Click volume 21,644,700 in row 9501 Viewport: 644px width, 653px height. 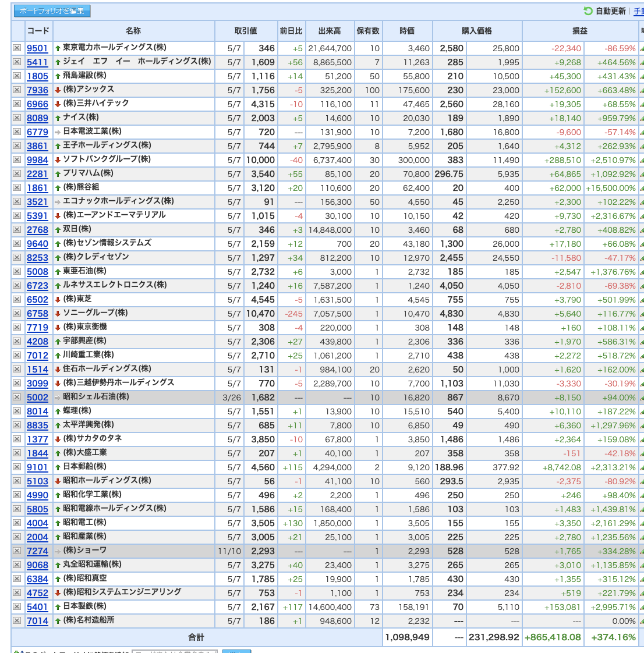tap(330, 48)
